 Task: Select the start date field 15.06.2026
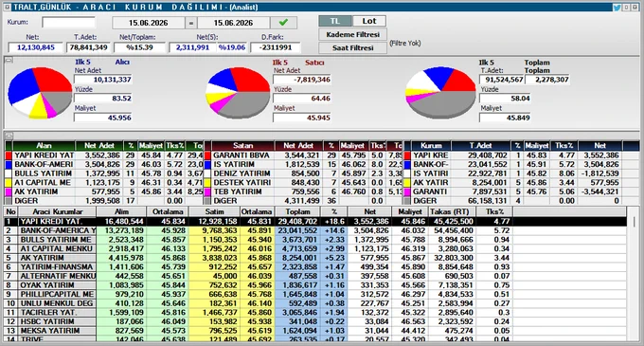click(148, 23)
